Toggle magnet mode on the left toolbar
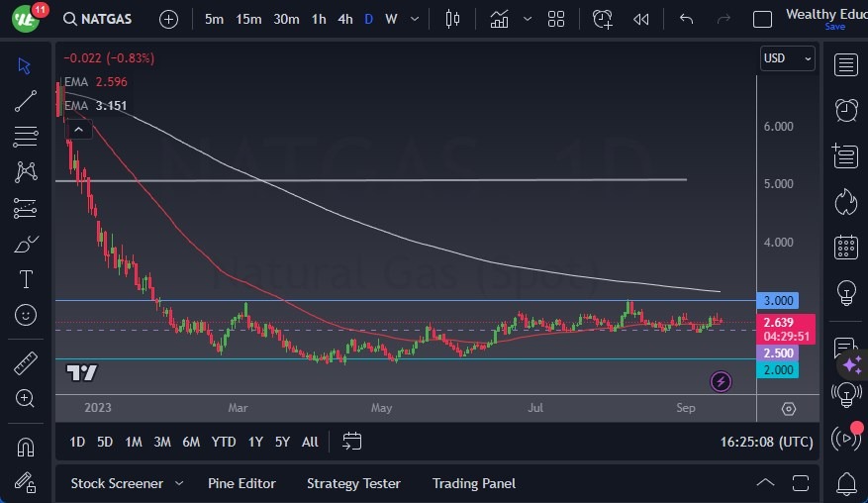Viewport: 868px width, 503px height. tap(26, 448)
